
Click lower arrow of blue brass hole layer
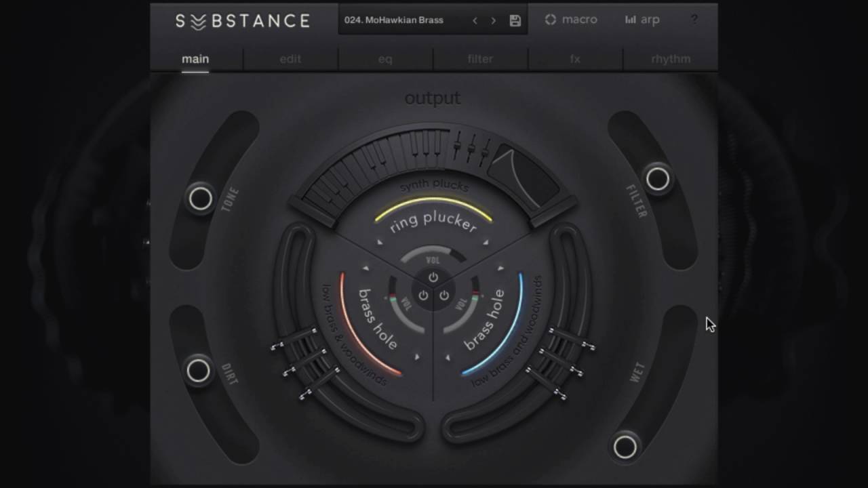point(448,357)
